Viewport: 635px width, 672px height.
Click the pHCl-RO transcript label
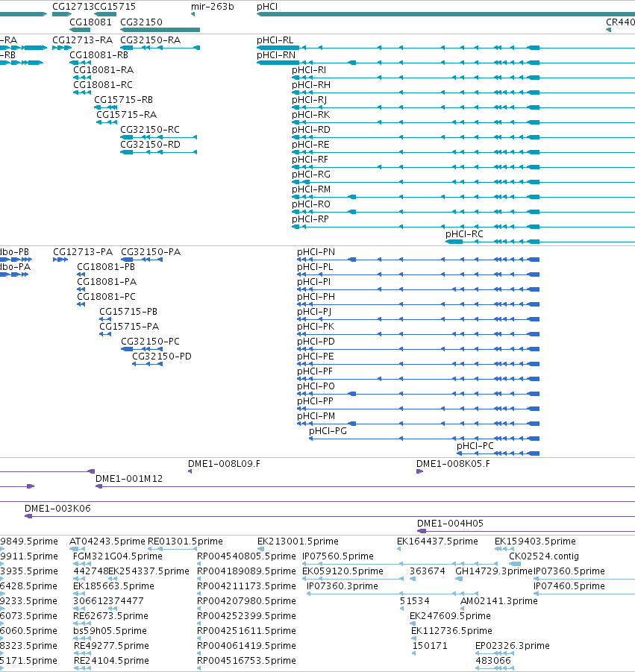click(x=311, y=204)
